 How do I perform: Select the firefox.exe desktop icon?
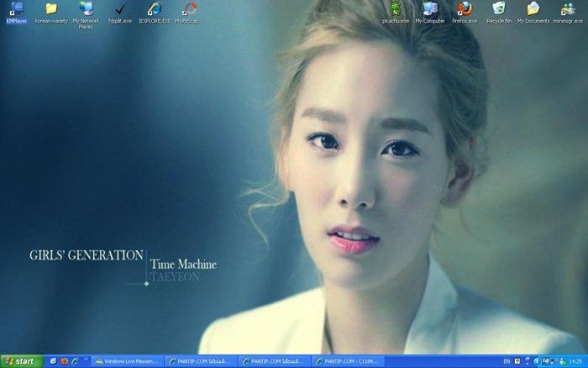(465, 13)
